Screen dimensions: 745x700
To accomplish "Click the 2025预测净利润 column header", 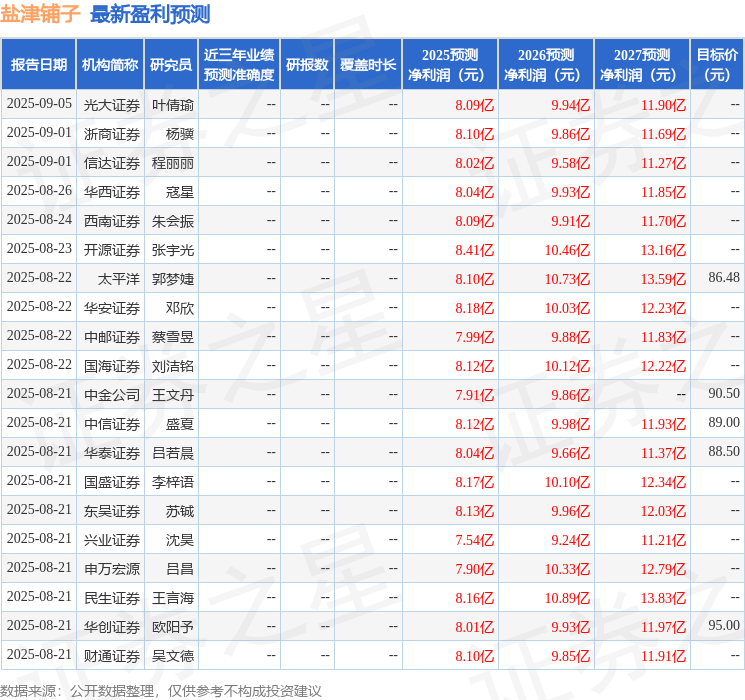I will [450, 65].
